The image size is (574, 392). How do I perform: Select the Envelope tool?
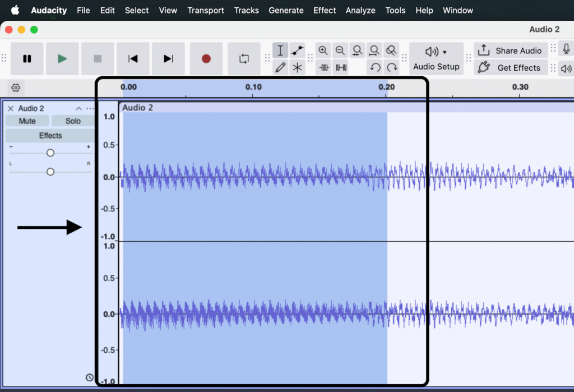pos(298,50)
